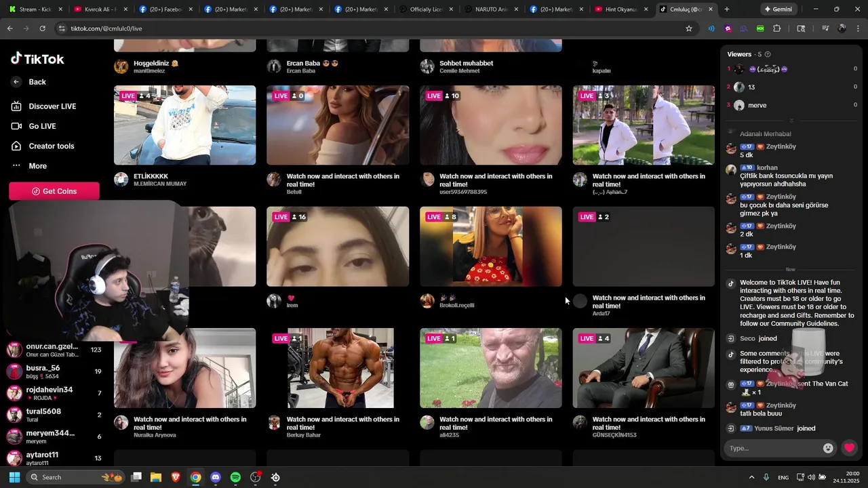Open Creator tools in the sidebar
Viewport: 868px width, 488px height.
tap(43, 146)
